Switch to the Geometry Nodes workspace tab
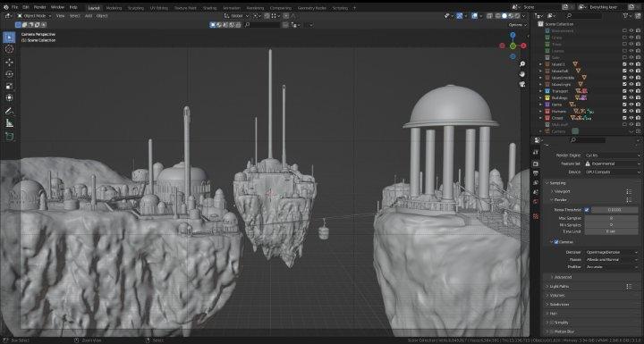Image resolution: width=644 pixels, height=344 pixels. (312, 8)
